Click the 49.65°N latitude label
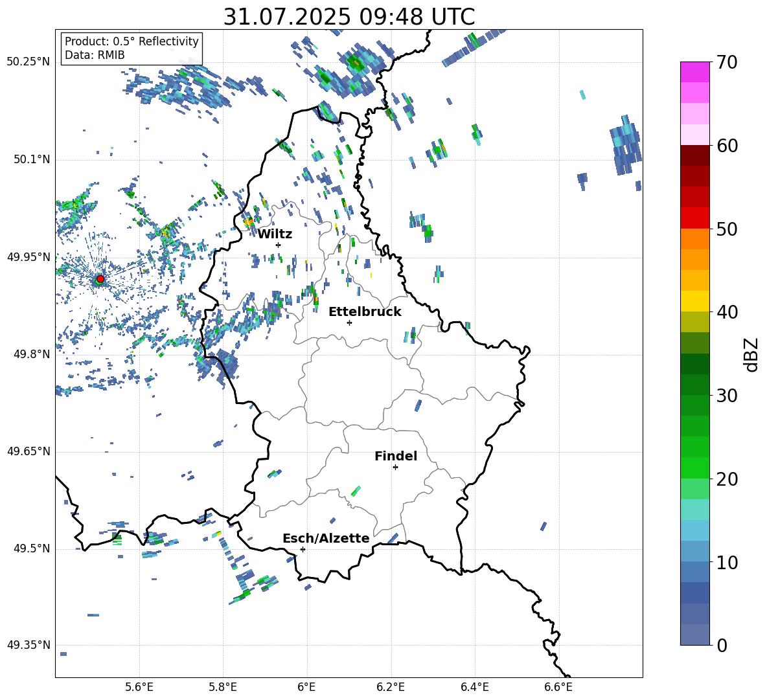 [29, 452]
